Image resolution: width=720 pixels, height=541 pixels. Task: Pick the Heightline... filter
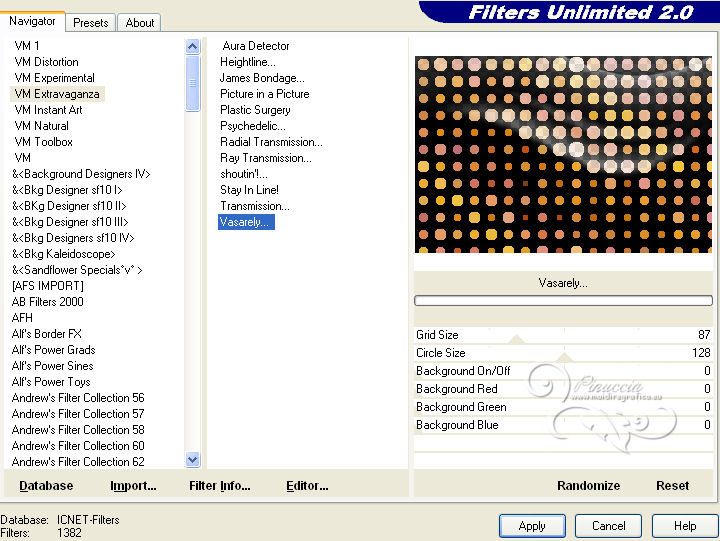(x=248, y=62)
